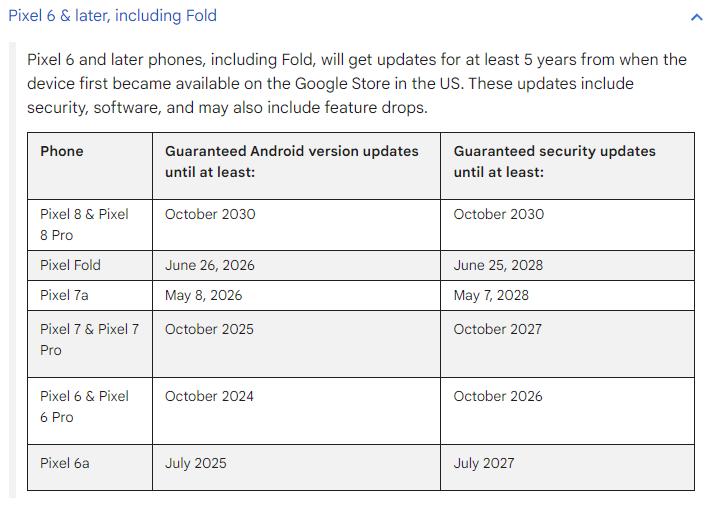Click the "July 2027" security update cell
Screen dimensions: 709x508
coord(484,463)
